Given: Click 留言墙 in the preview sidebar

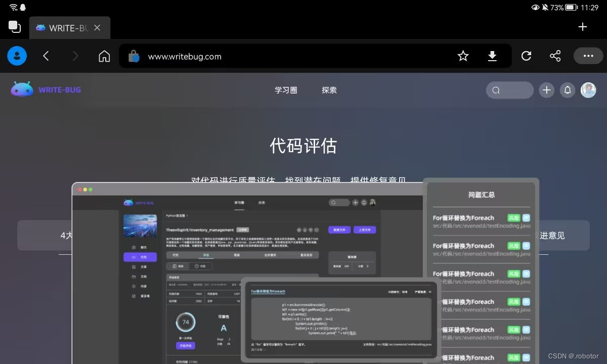Looking at the screenshot, I should pyautogui.click(x=141, y=296).
